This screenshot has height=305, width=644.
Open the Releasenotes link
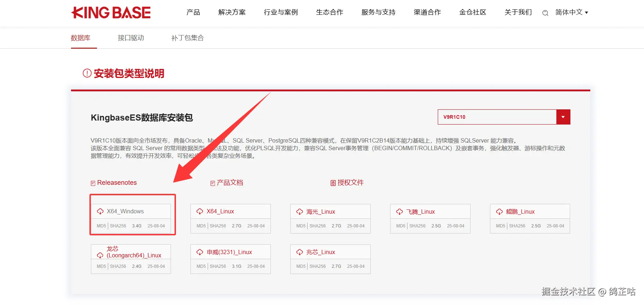[117, 183]
